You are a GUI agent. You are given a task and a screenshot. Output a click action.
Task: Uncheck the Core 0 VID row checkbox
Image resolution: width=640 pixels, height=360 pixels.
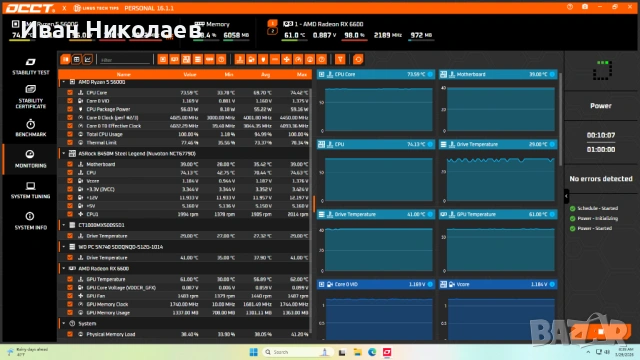point(70,101)
